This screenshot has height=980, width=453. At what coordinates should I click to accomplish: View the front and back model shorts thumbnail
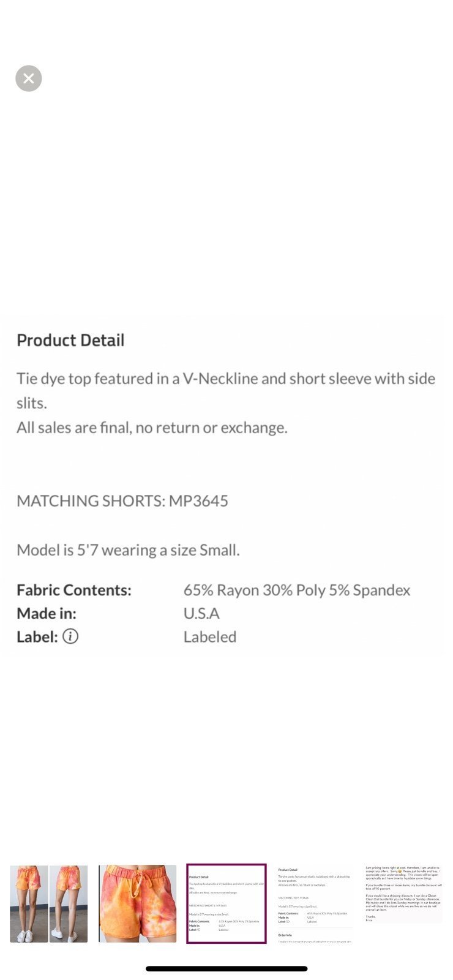click(49, 903)
